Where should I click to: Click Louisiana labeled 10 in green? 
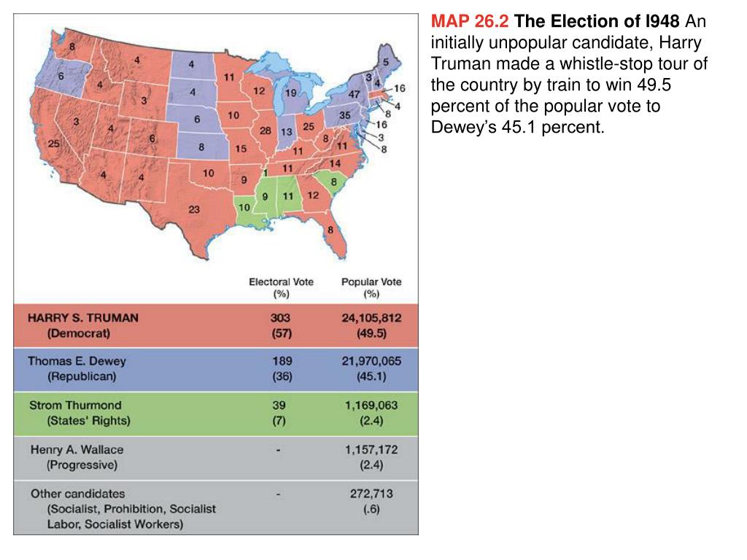tap(244, 207)
